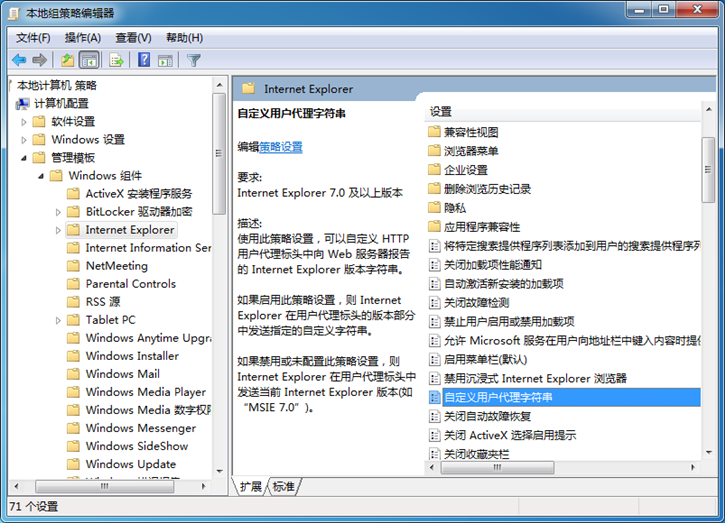The width and height of the screenshot is (725, 523).
Task: Click the 策略设置 link
Action: tap(280, 147)
